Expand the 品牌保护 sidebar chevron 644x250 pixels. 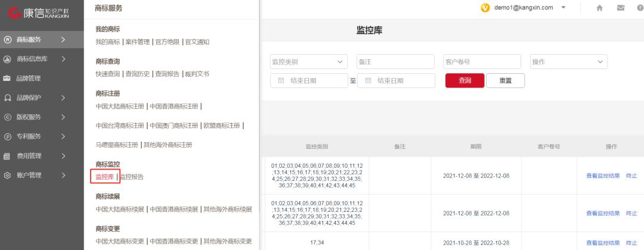click(63, 98)
